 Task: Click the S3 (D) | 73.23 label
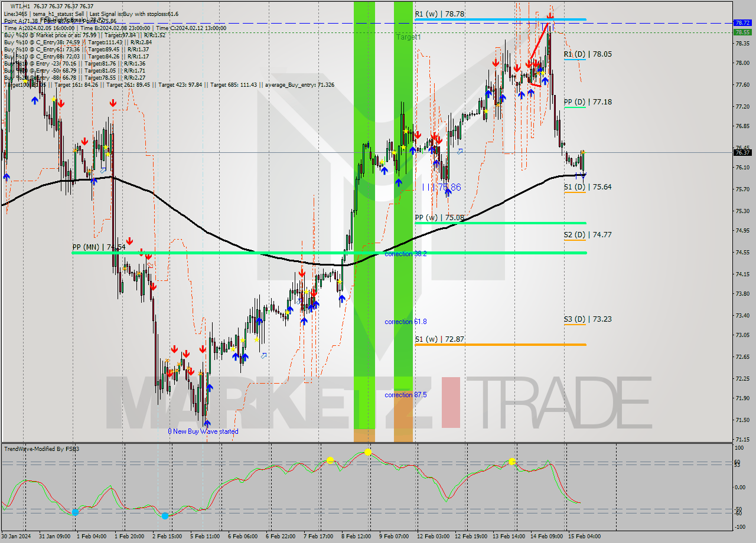(588, 319)
